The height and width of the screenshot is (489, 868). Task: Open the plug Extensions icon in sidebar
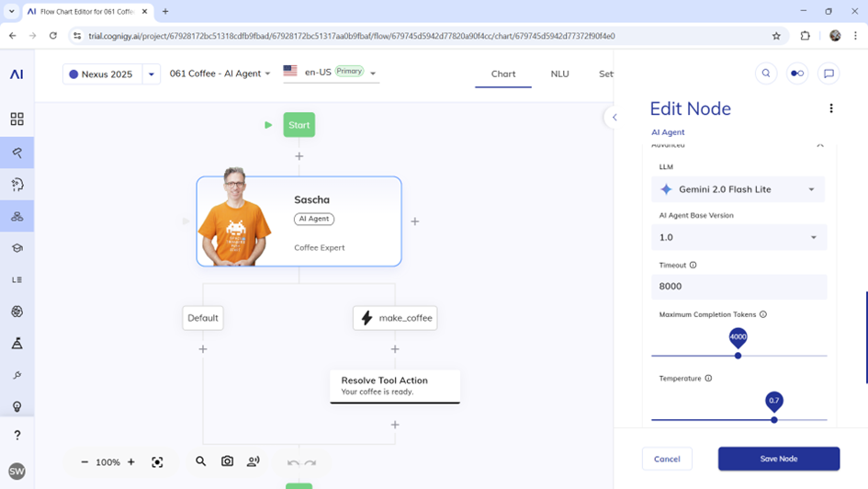click(17, 375)
